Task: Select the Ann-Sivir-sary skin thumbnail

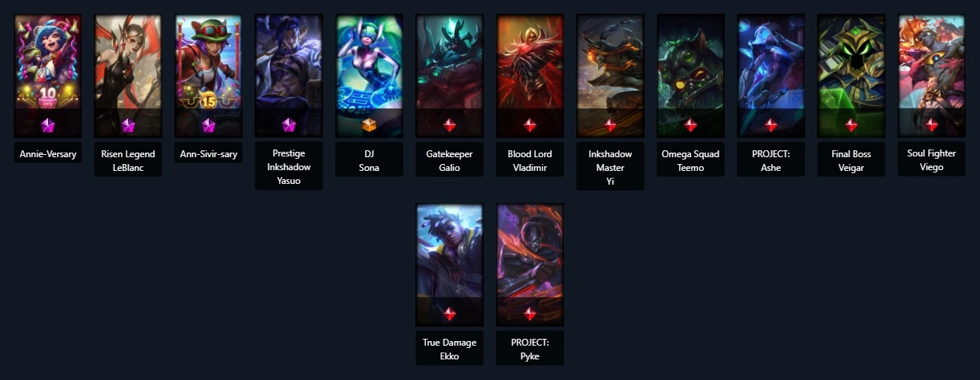Action: [x=208, y=76]
